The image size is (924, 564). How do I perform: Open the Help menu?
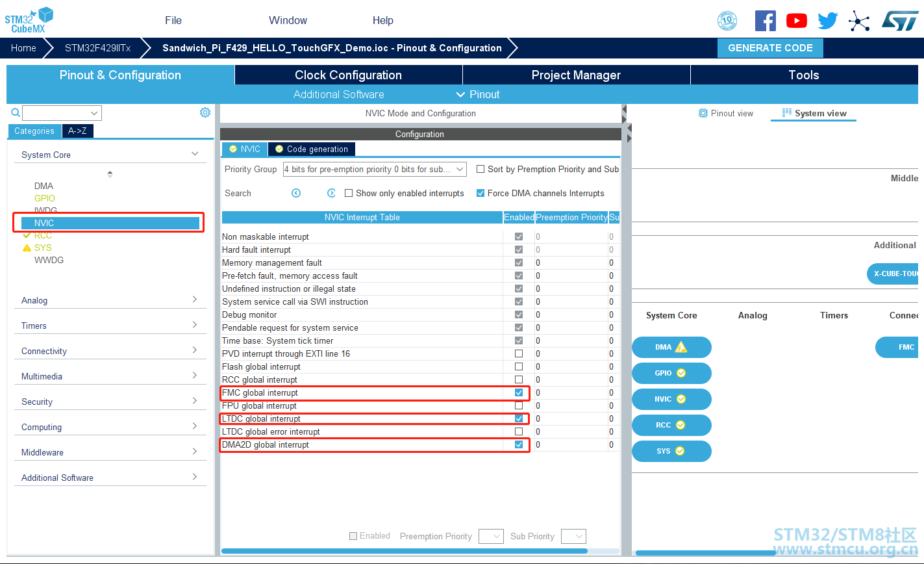click(x=383, y=20)
